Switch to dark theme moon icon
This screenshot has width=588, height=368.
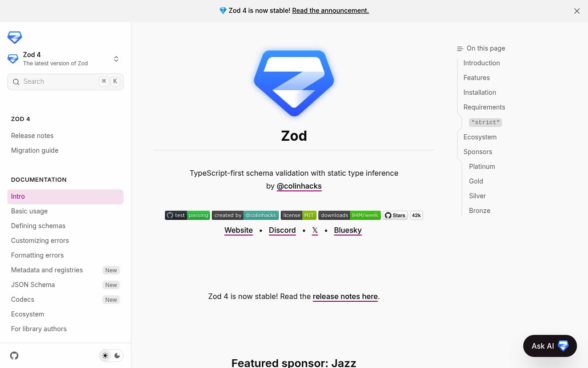tap(117, 356)
